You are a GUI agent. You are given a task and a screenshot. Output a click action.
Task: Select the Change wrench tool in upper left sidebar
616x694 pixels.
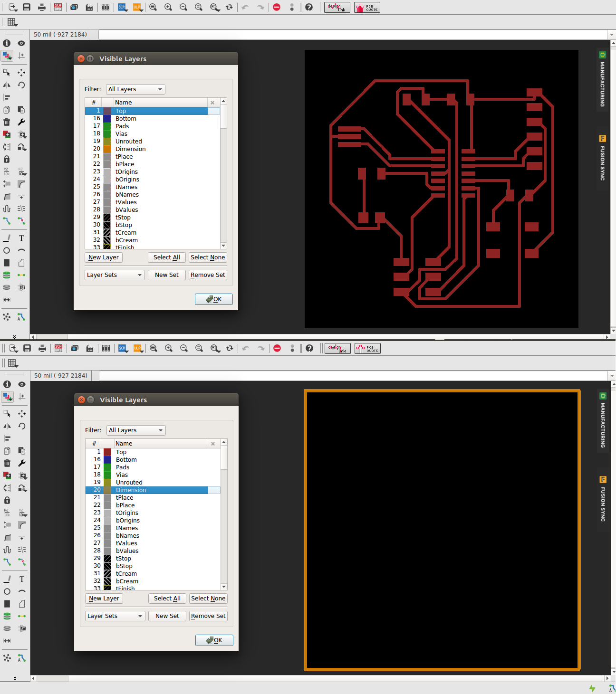[21, 122]
